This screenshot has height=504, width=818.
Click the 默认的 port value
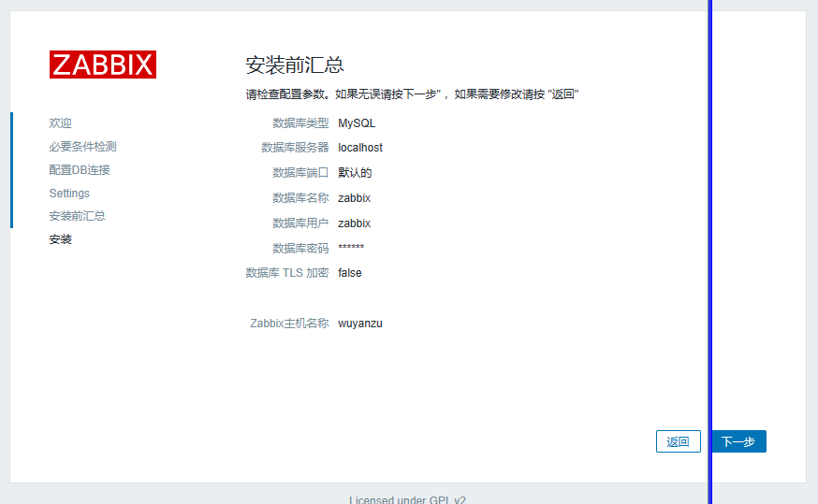coord(355,172)
